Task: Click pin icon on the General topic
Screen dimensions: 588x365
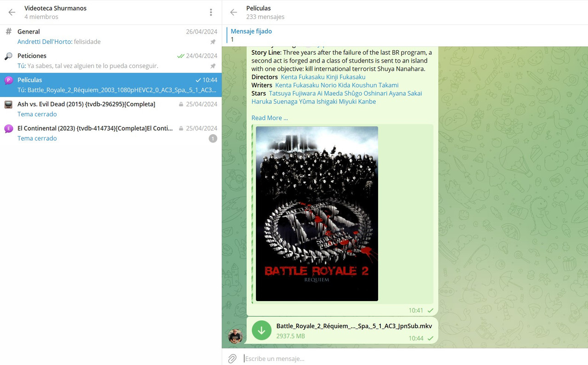Action: [213, 42]
